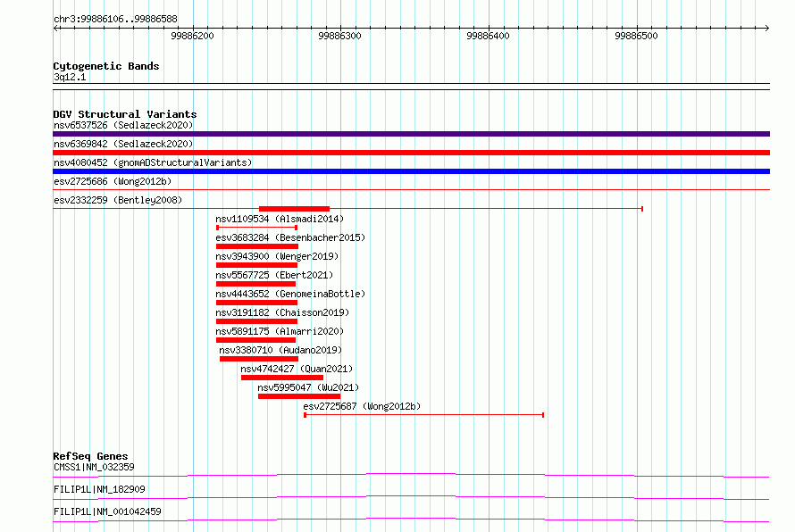Select the red bar under nsv3380710
Viewport: 795px width, 532px height.
coord(259,359)
